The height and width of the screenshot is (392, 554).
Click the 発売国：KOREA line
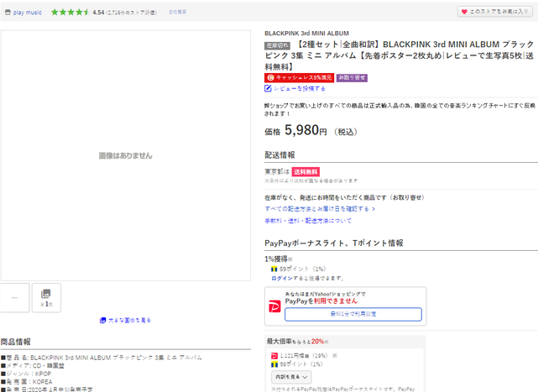click(27, 382)
